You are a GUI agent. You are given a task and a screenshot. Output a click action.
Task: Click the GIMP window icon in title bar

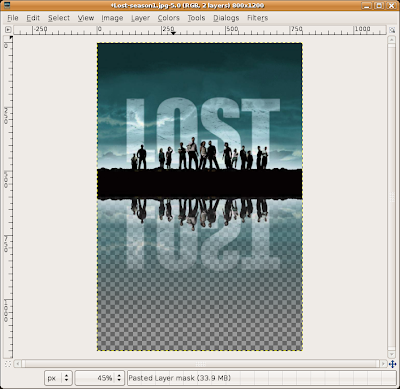tap(6, 5)
